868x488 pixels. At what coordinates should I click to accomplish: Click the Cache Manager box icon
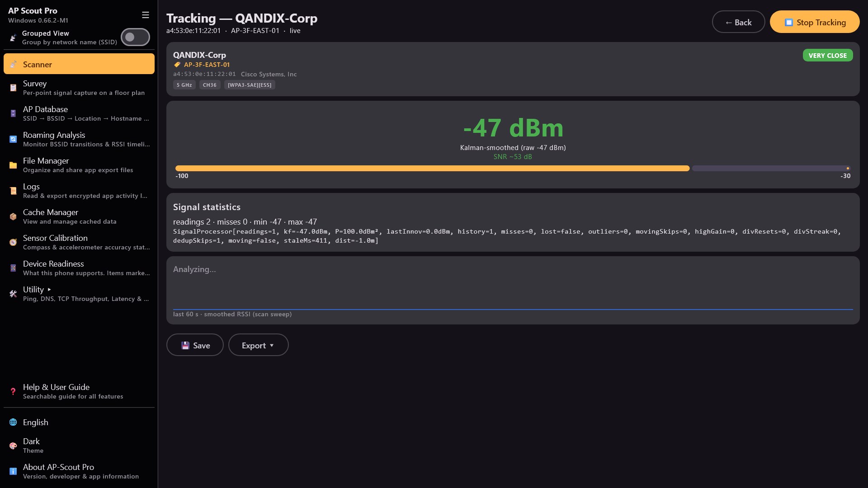click(13, 216)
